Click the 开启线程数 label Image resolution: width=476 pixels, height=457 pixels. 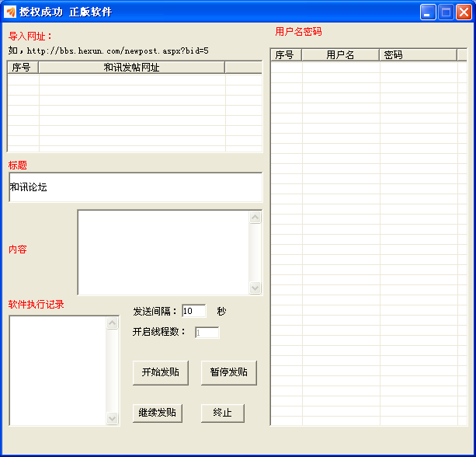pos(159,332)
